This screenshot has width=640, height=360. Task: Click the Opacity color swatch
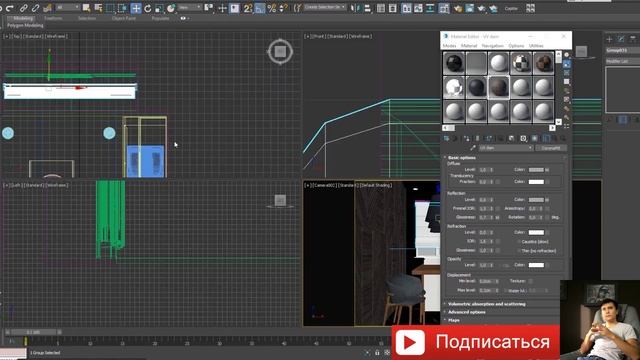[x=536, y=265]
